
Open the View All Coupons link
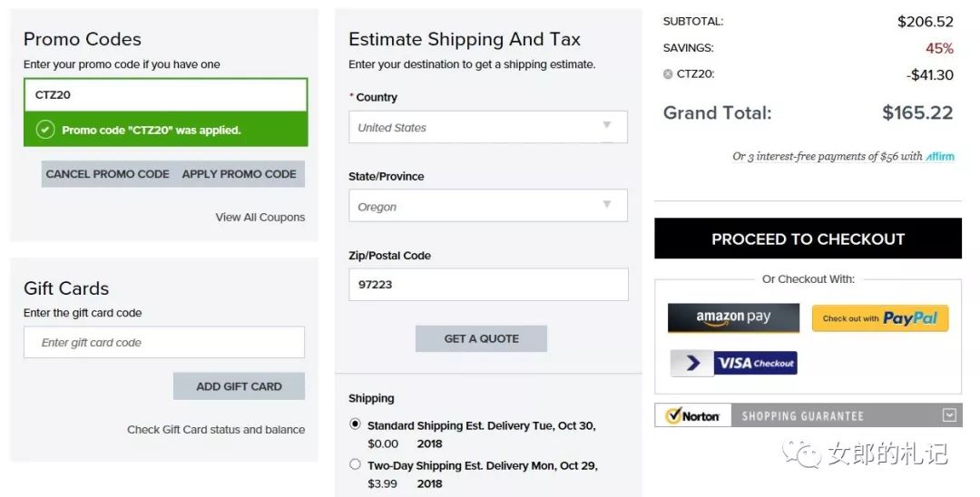[260, 217]
